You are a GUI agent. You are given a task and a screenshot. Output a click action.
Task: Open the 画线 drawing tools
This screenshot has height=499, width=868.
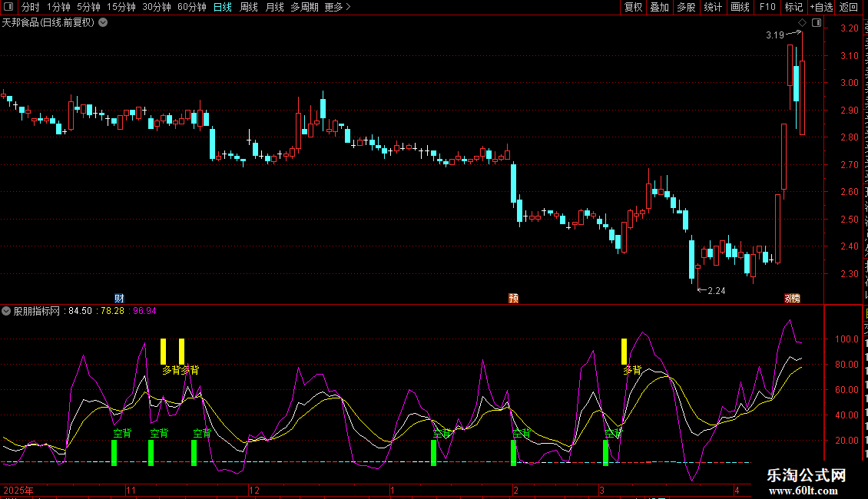740,7
